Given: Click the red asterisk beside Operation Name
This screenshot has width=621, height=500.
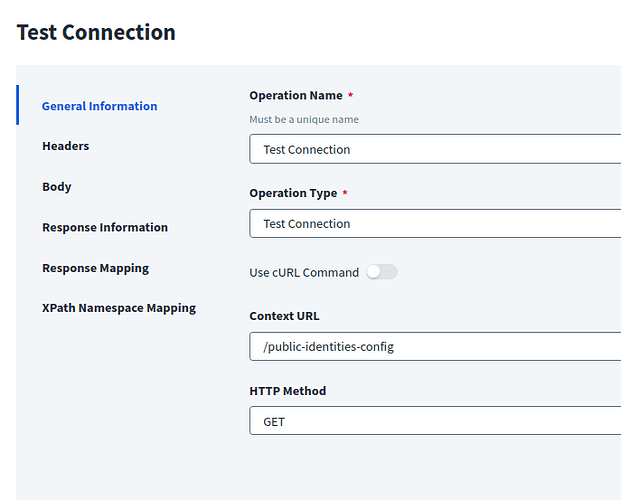Looking at the screenshot, I should [351, 96].
